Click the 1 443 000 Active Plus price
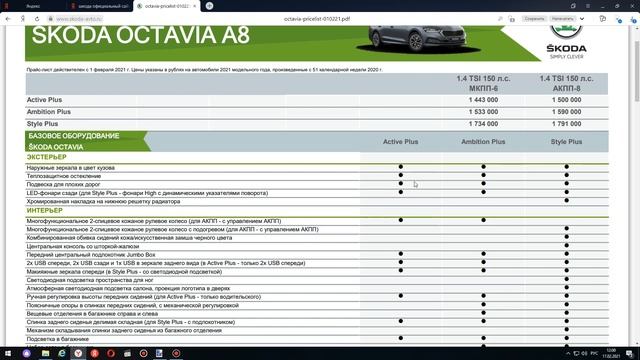Screen dimensions: 640x360 pos(483,100)
